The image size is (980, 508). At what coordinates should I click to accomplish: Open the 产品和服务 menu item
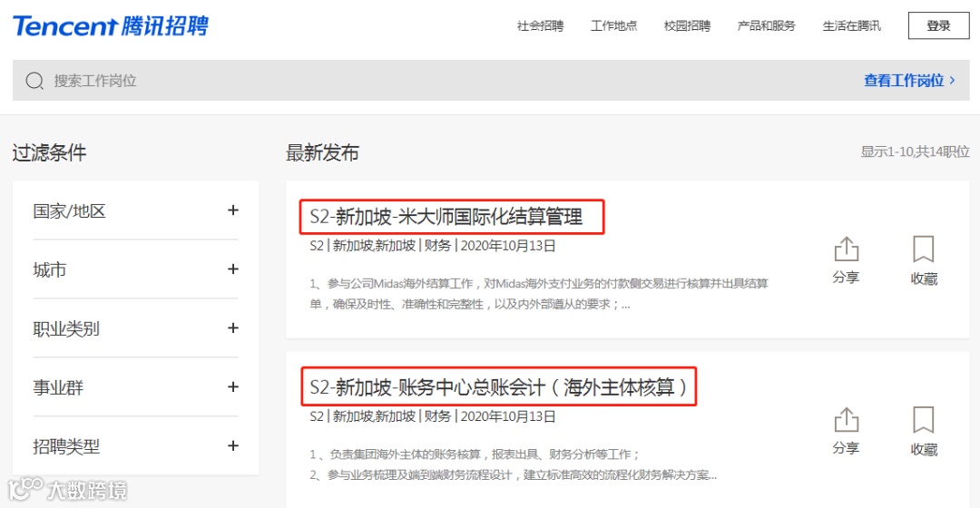click(766, 26)
